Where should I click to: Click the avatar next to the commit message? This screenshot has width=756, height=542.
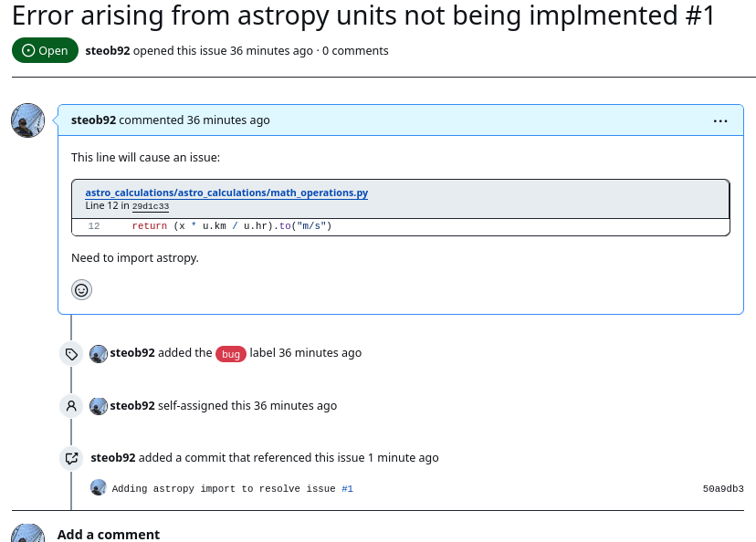pos(98,487)
